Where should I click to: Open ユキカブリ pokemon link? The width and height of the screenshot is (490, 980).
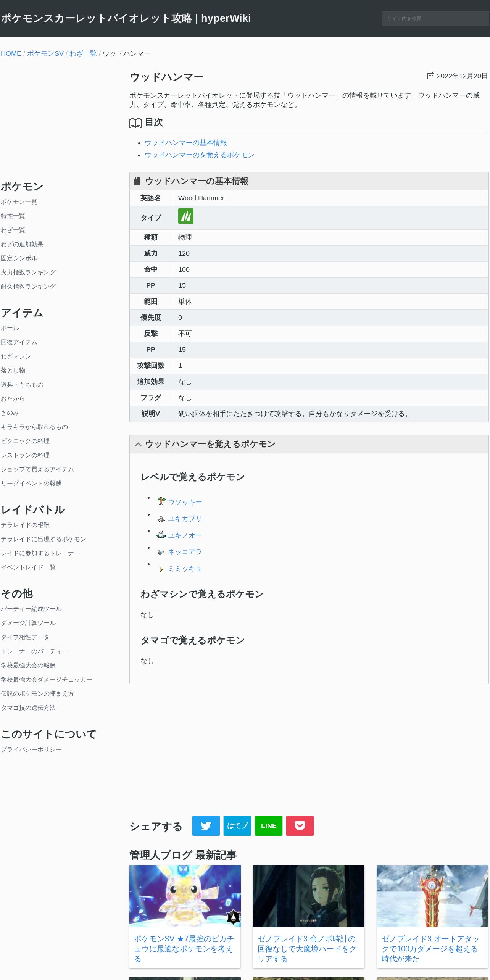pos(185,519)
